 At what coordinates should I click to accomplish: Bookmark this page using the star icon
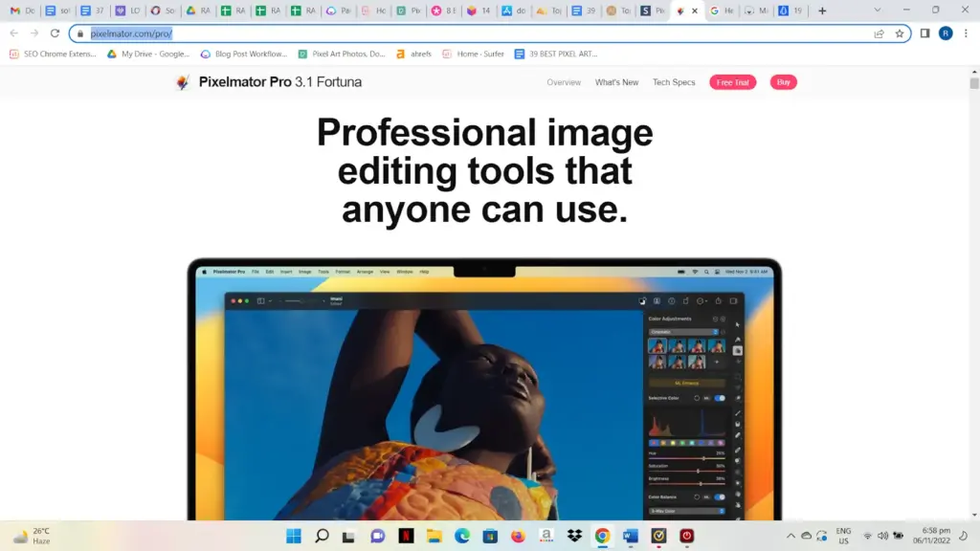click(900, 33)
